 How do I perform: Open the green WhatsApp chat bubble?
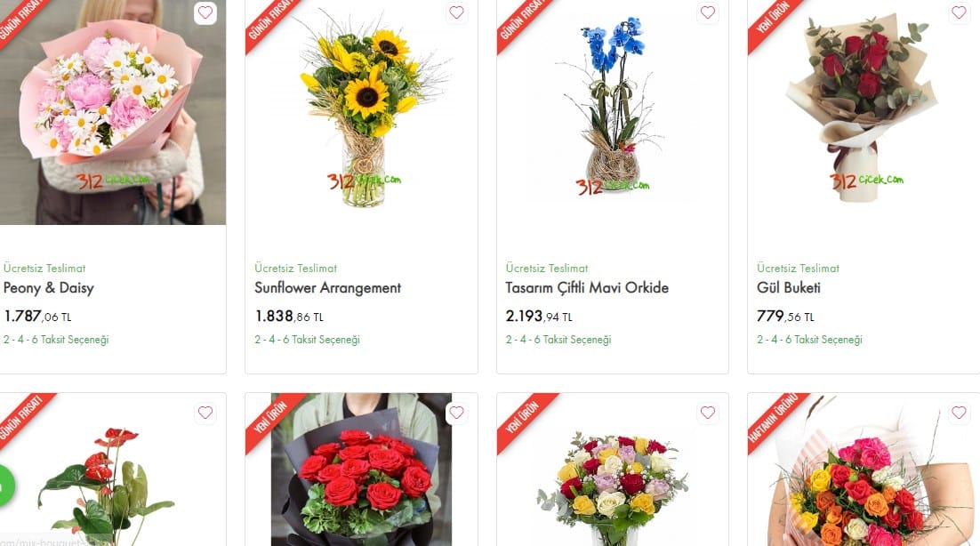(x=5, y=485)
